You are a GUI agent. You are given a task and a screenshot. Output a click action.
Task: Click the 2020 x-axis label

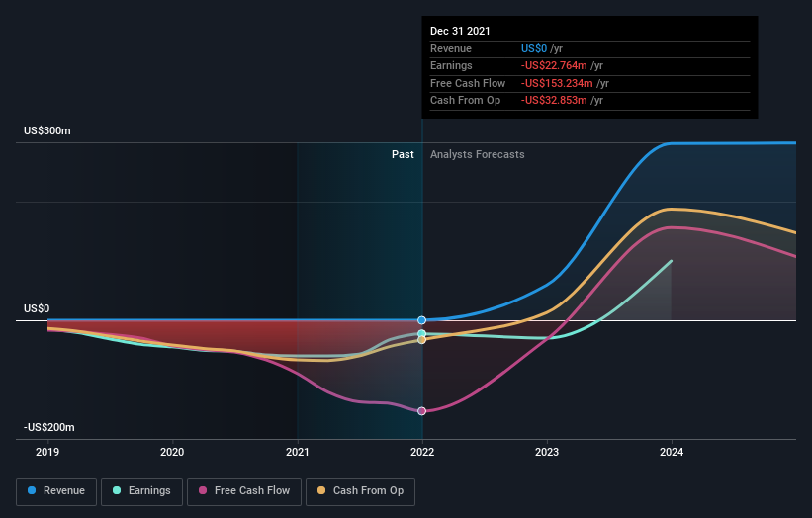[172, 452]
